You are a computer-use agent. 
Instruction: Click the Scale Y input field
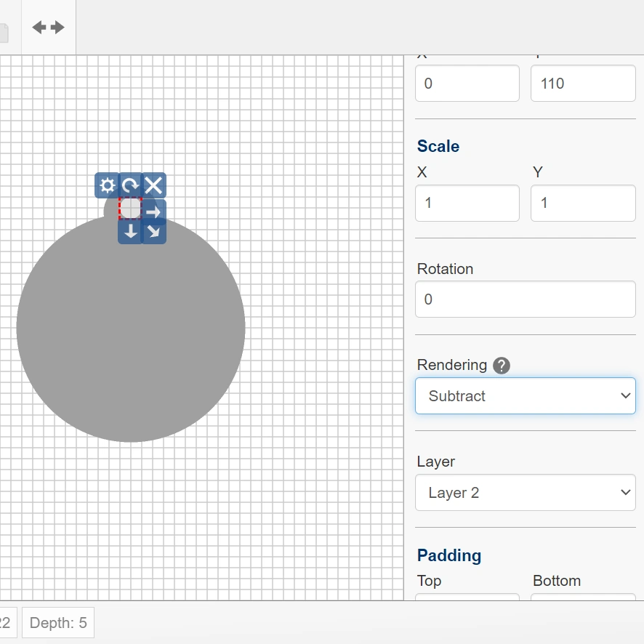[583, 203]
